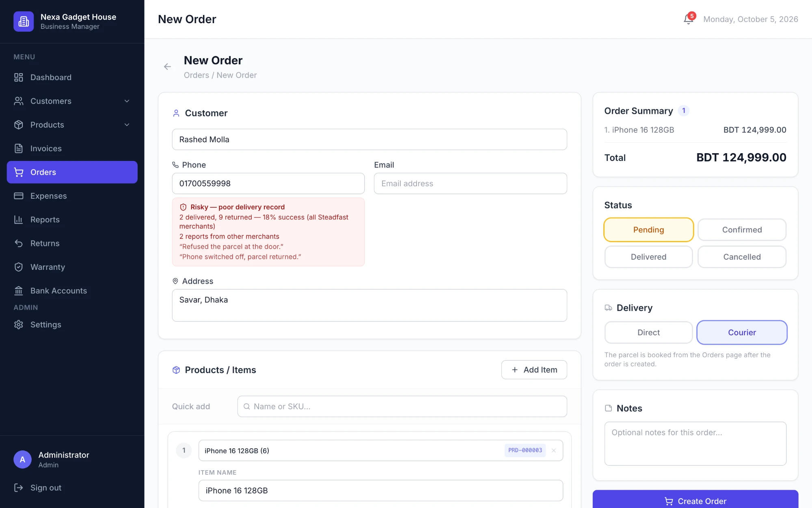
Task: Click the Sign out door icon
Action: click(x=19, y=488)
